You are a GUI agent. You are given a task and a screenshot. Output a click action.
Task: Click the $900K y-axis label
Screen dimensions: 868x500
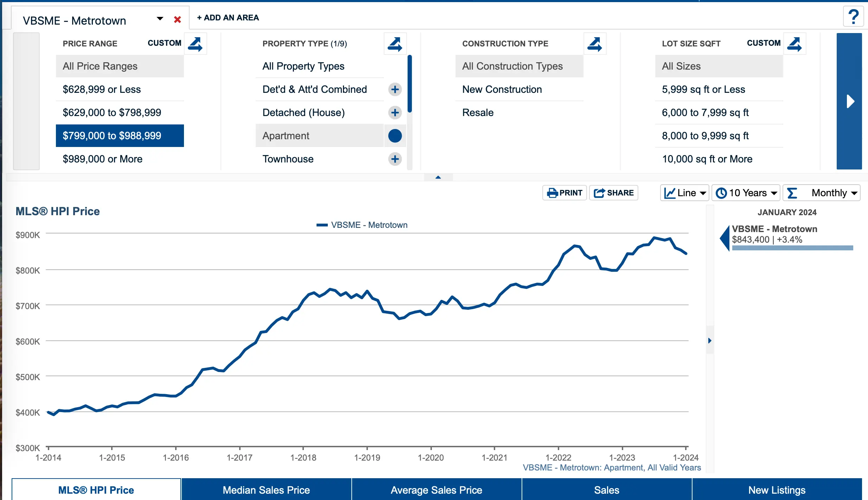coord(28,235)
